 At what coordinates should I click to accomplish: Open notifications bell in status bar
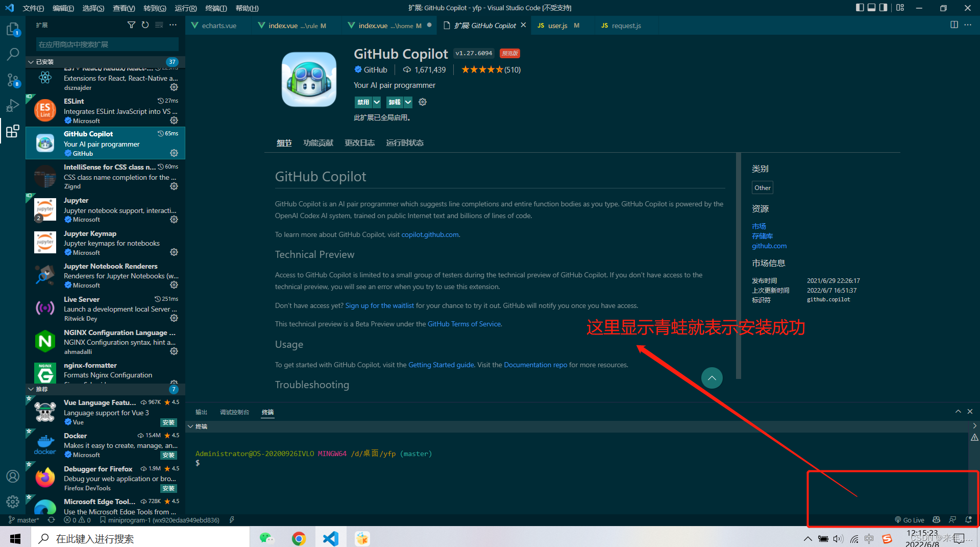[x=968, y=520]
